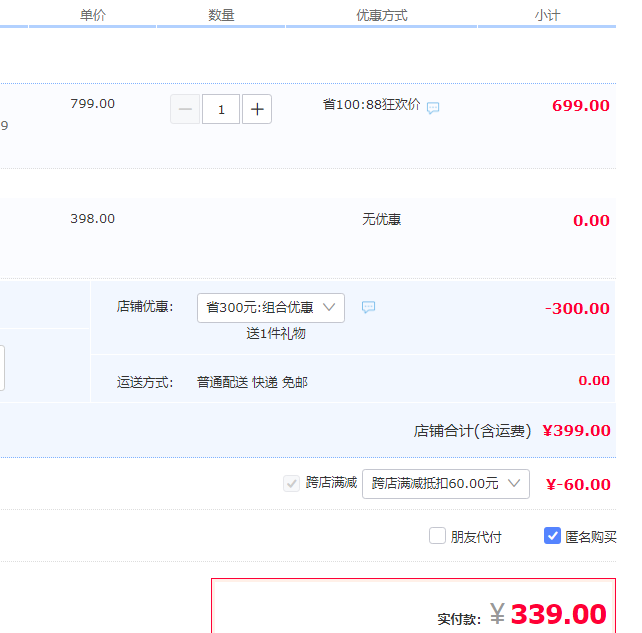Uncheck the 匿名购买 checkbox
The width and height of the screenshot is (642, 633).
pos(552,536)
